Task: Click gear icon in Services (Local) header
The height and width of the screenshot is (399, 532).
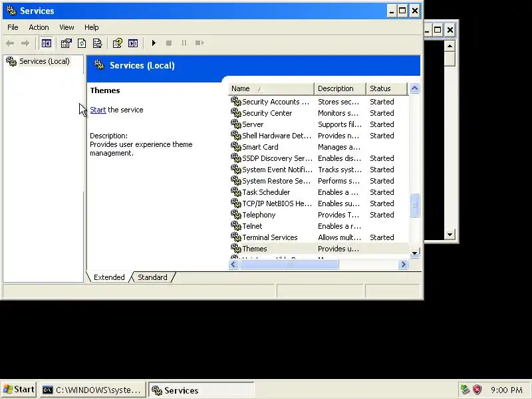Action: click(99, 65)
